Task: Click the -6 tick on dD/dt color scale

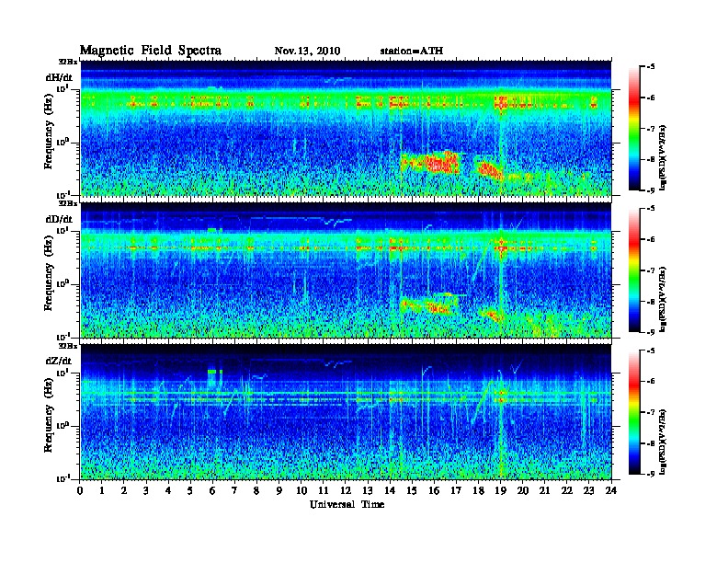Action: click(x=651, y=239)
